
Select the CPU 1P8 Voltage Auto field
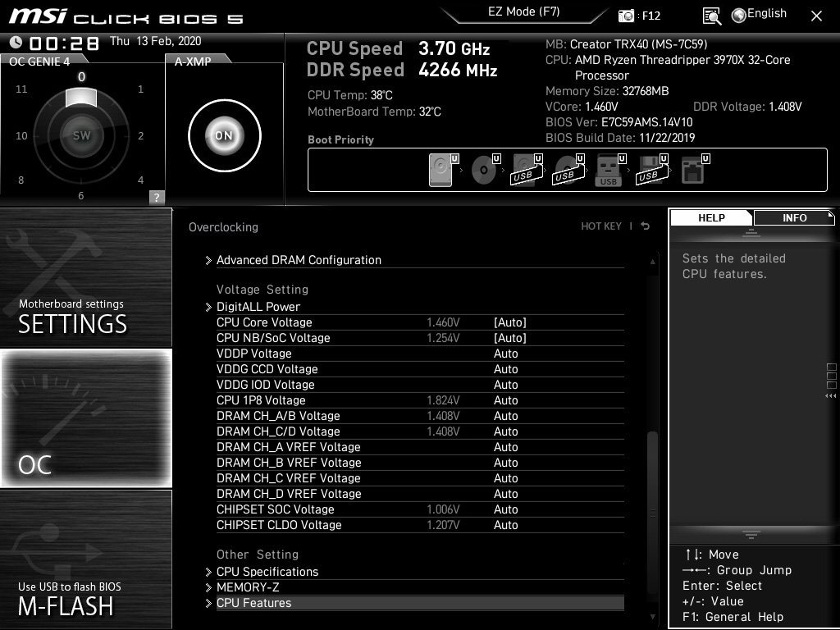click(505, 400)
